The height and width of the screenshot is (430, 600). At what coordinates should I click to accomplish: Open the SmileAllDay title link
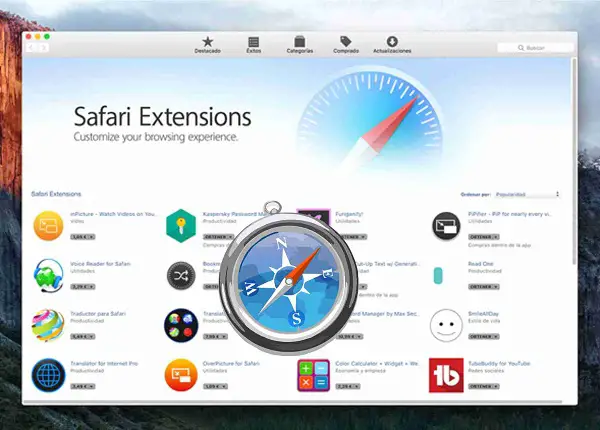tap(483, 313)
